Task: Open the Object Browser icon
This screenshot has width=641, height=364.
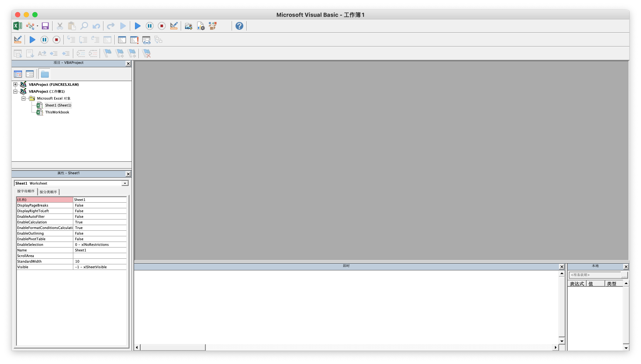Action: coord(213,26)
